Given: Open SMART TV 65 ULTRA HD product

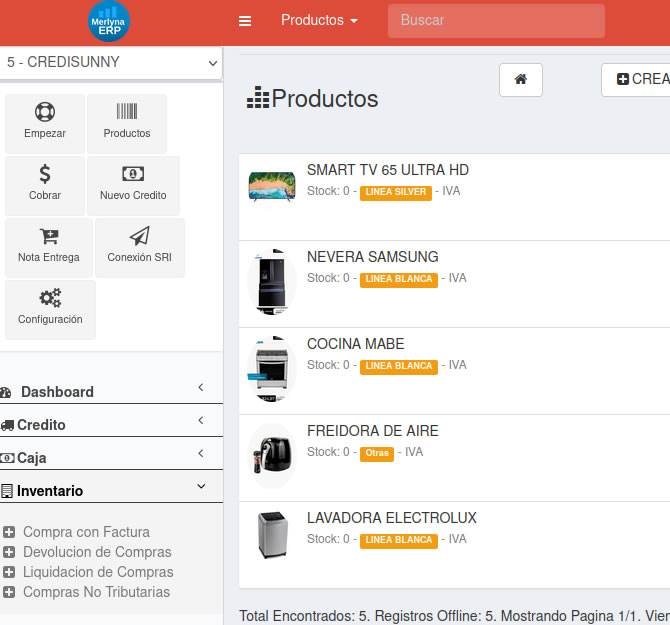Looking at the screenshot, I should pos(387,170).
